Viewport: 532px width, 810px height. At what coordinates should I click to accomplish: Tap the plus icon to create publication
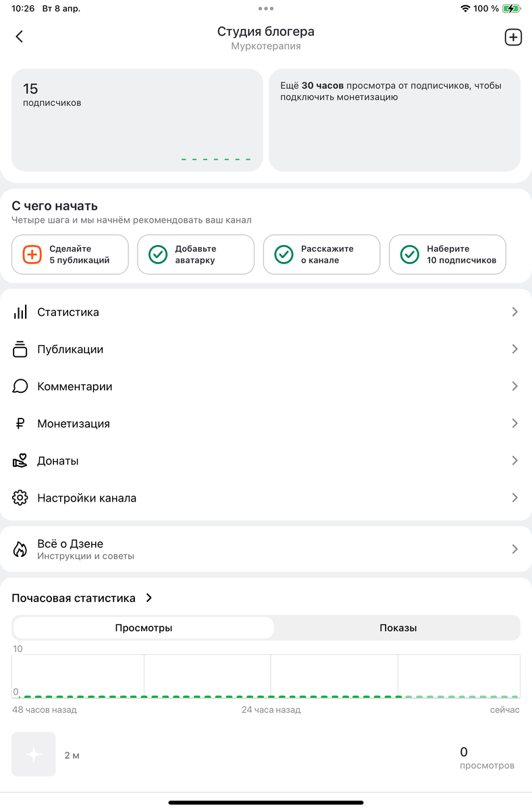coord(513,37)
